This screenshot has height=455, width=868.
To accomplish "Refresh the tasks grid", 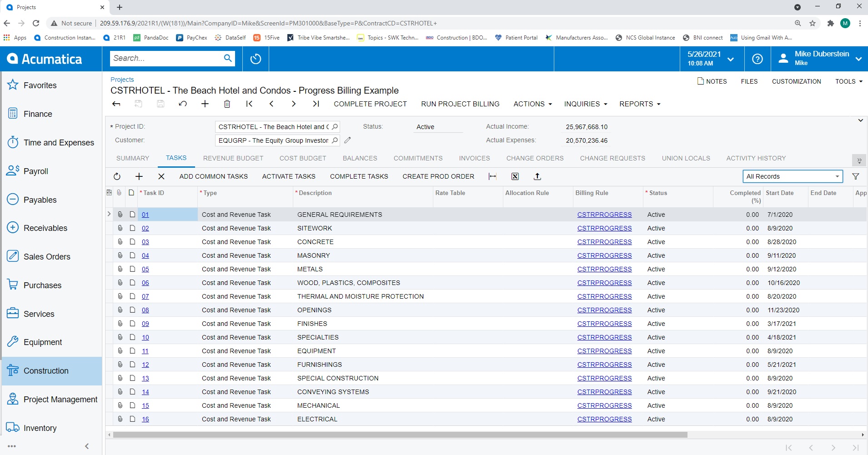I will click(117, 176).
